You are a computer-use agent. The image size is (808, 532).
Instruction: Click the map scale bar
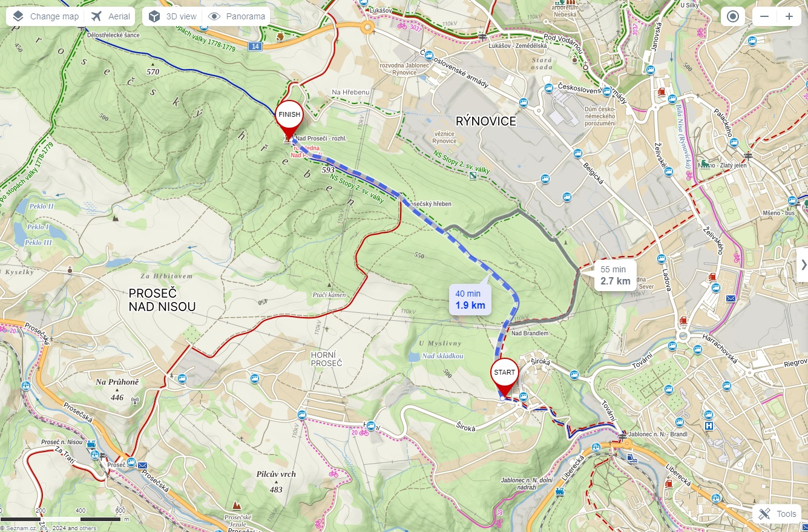click(x=61, y=519)
